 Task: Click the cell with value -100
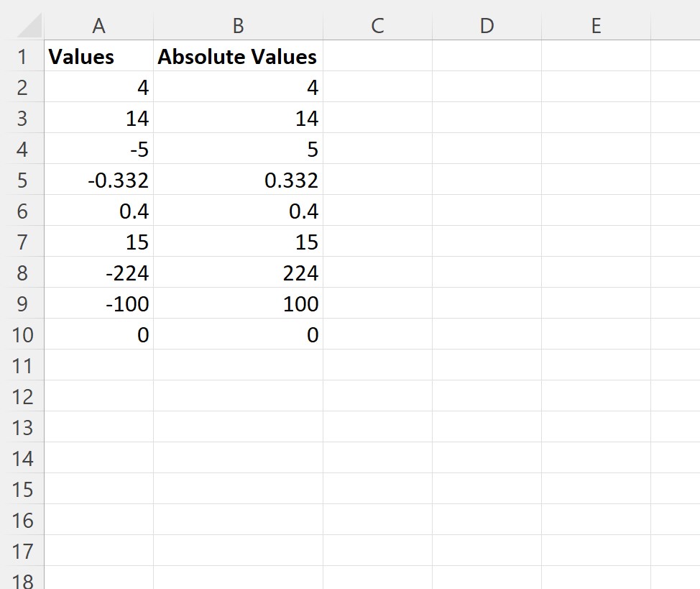[98, 303]
